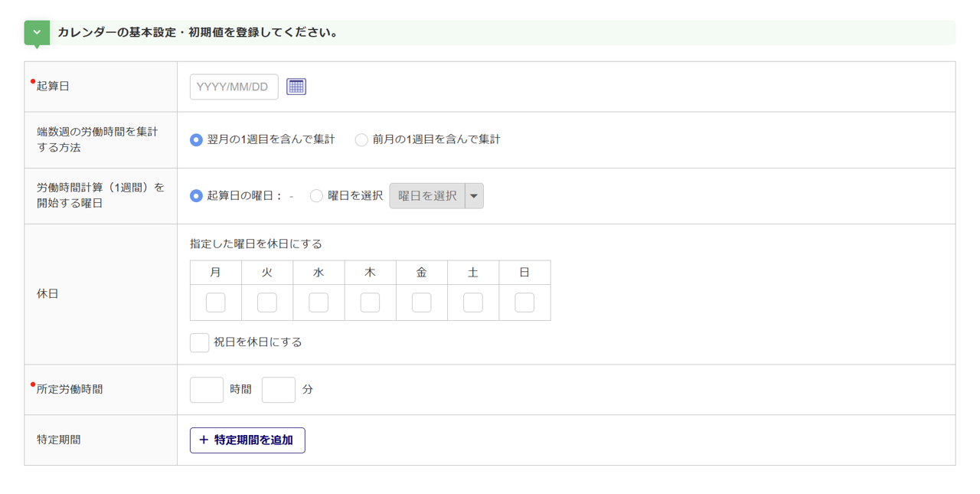This screenshot has width=980, height=494.
Task: Click the 起算日 date input field
Action: click(x=234, y=87)
